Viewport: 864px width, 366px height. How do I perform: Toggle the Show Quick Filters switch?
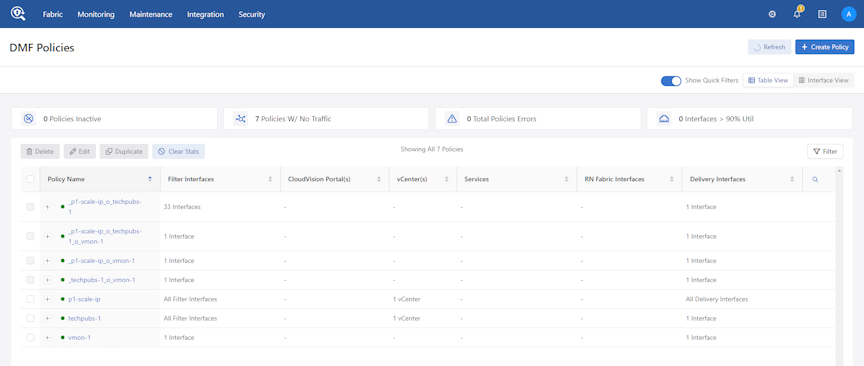[x=671, y=80]
